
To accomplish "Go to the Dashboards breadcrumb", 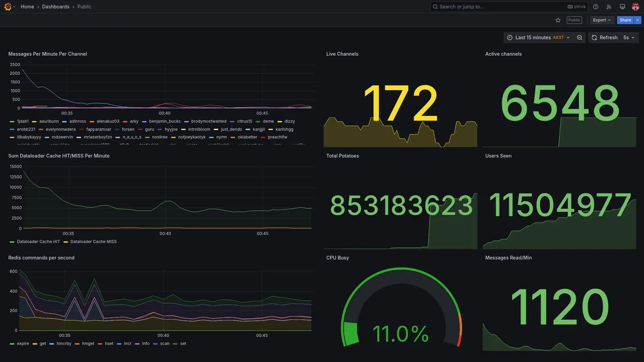I will click(x=56, y=7).
